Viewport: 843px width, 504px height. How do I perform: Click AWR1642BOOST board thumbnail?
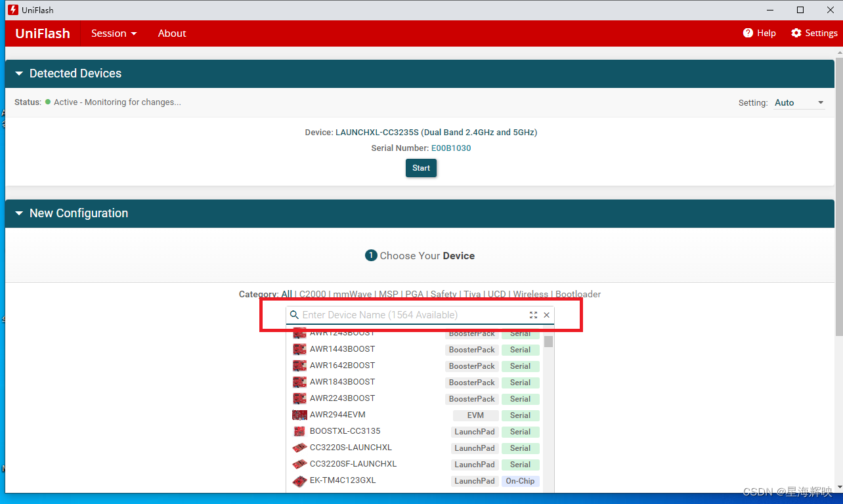[299, 366]
